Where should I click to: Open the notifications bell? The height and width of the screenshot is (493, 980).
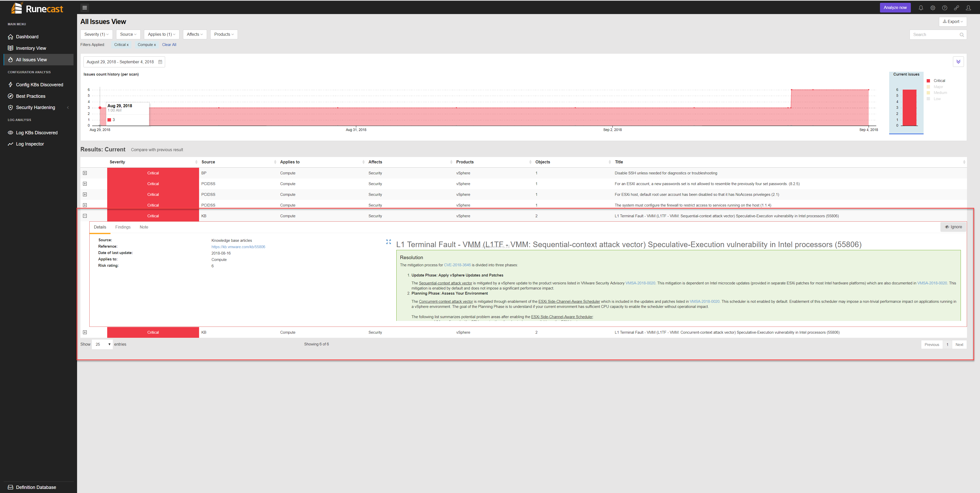click(921, 8)
